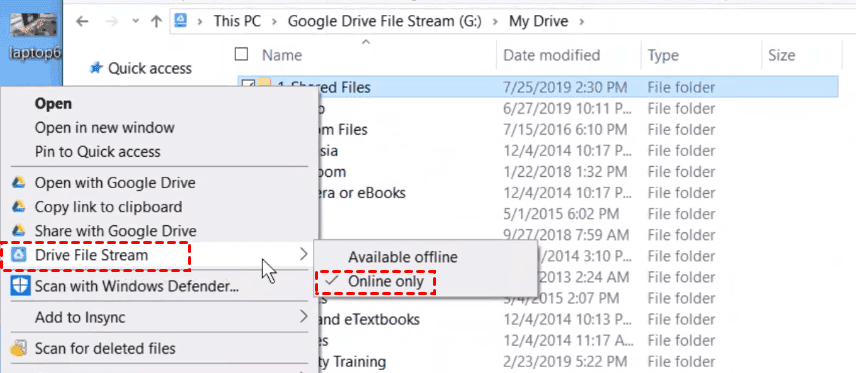Image resolution: width=856 pixels, height=373 pixels.
Task: Sort by the Name column header
Action: (282, 55)
